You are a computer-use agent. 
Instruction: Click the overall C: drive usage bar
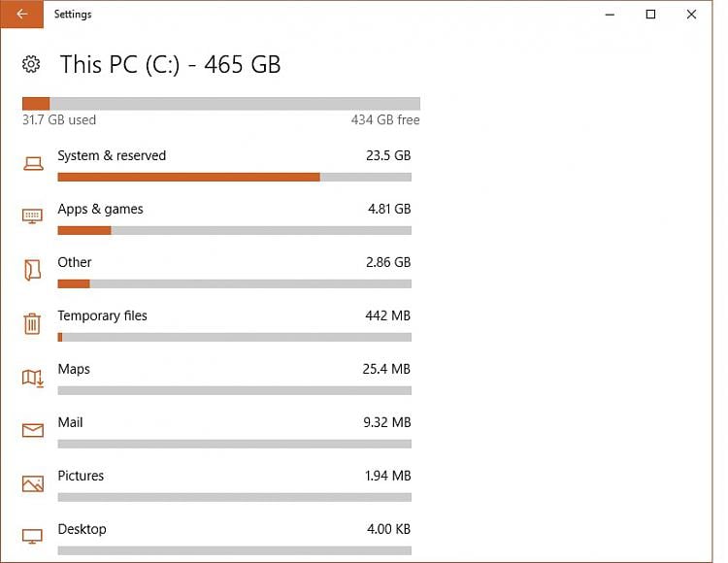click(x=221, y=103)
